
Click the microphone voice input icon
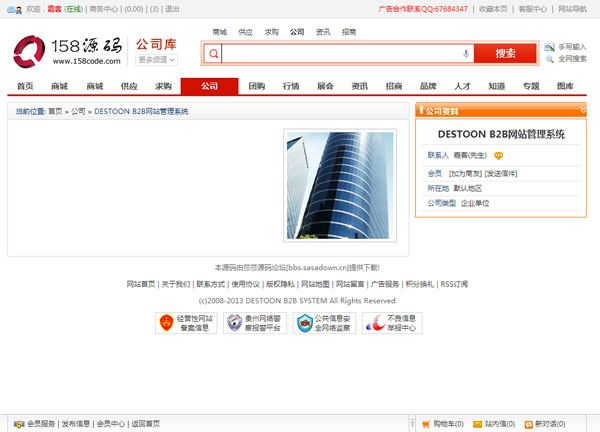pyautogui.click(x=466, y=54)
